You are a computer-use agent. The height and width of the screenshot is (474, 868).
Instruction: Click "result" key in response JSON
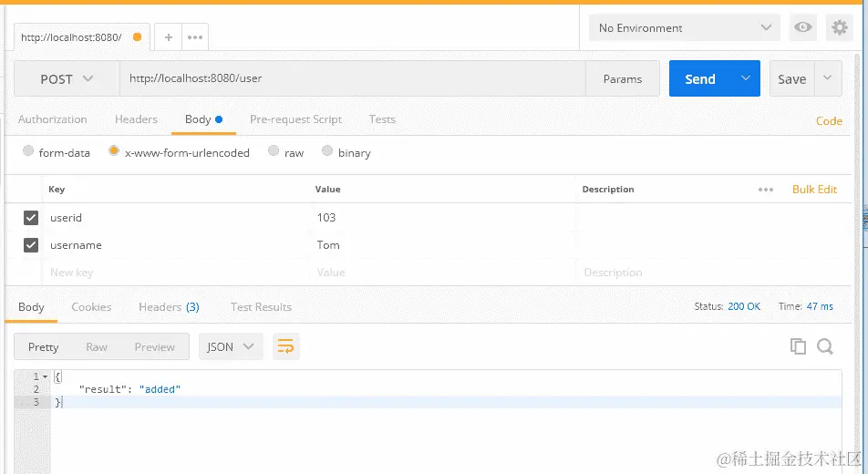pyautogui.click(x=103, y=389)
